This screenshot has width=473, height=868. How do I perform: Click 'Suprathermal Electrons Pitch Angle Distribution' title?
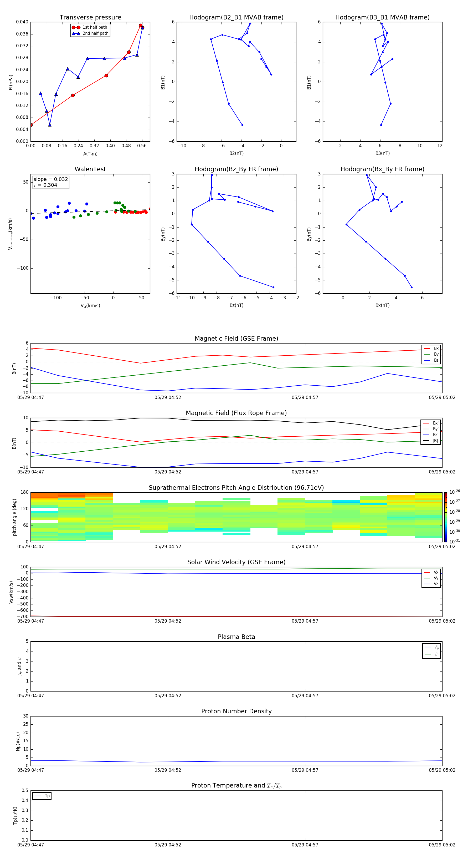[236, 488]
